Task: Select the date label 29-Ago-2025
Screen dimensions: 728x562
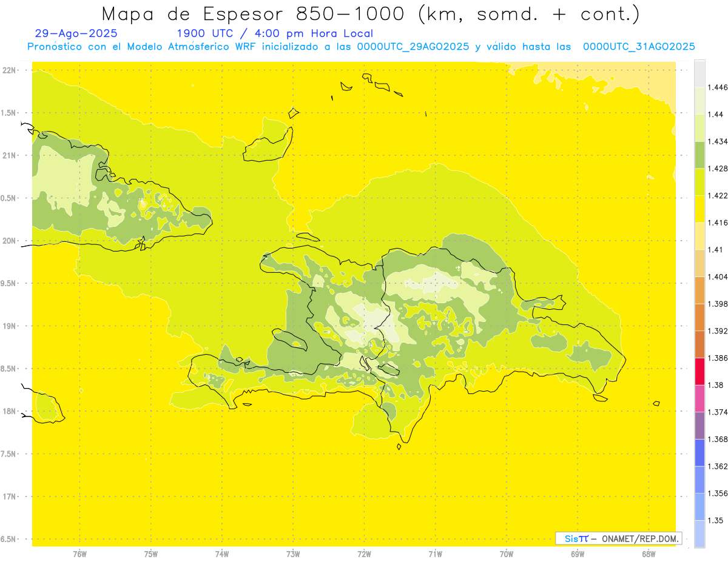Action: pyautogui.click(x=76, y=34)
